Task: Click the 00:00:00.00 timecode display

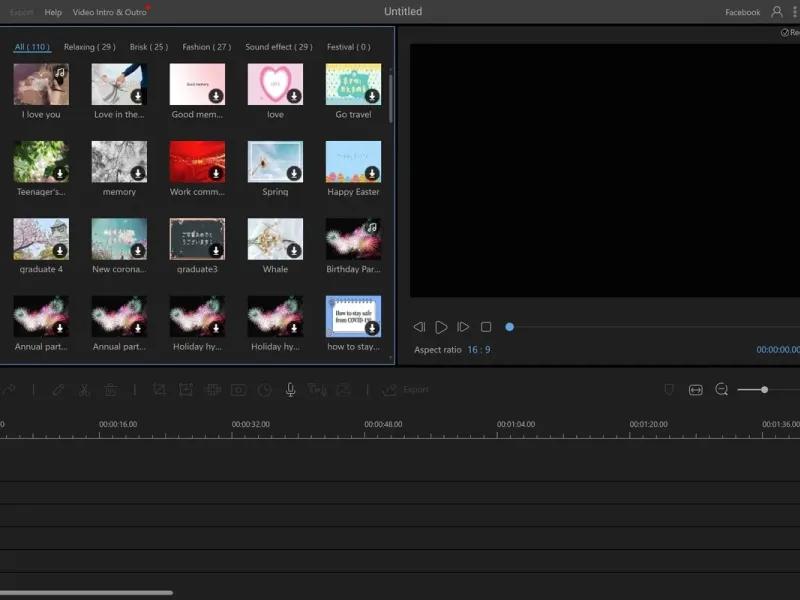Action: [778, 350]
